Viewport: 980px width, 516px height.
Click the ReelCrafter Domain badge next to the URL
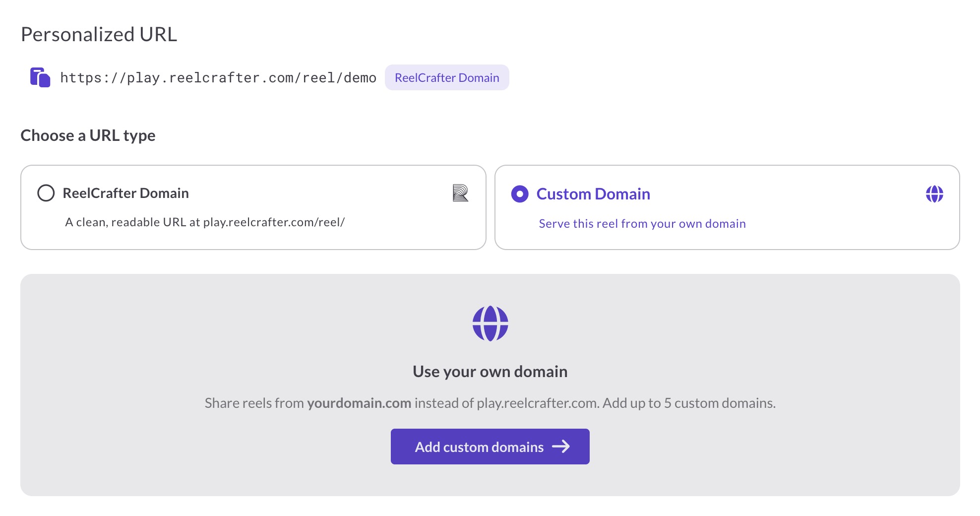pyautogui.click(x=447, y=77)
